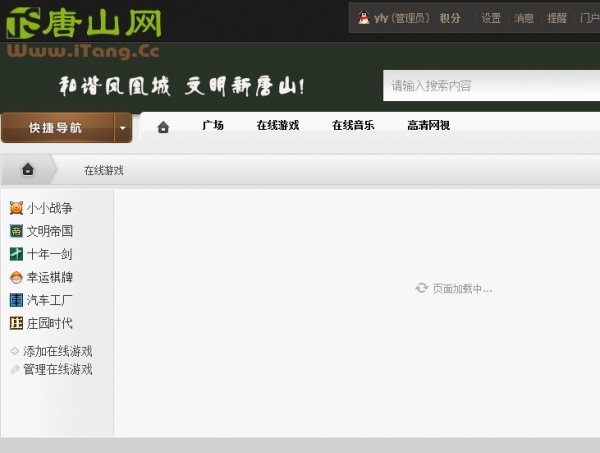Open the 文明帝国 game link
600x453 pixels.
(x=49, y=231)
